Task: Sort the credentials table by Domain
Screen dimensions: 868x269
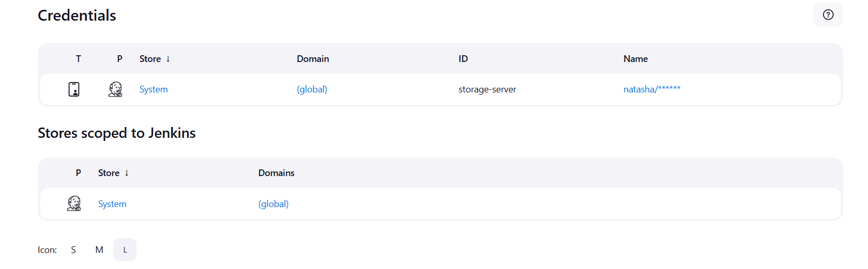Action: (313, 59)
